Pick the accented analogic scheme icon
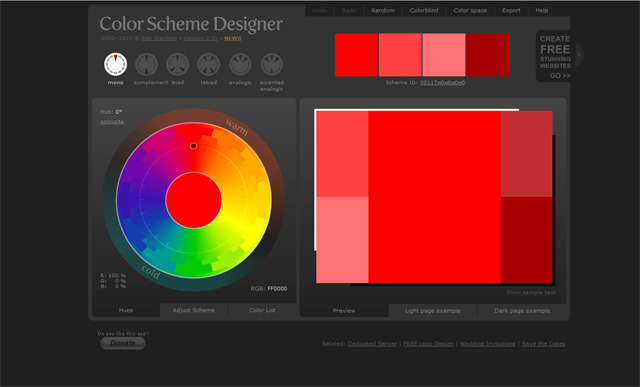The image size is (640, 387). pos(271,64)
